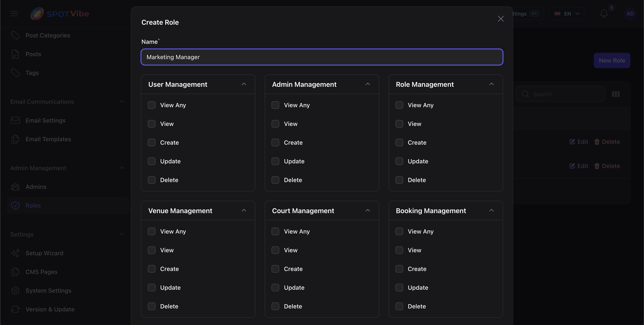Viewport: 644px width, 325px height.
Task: Collapse the Admin Management permissions panel
Action: (x=368, y=84)
